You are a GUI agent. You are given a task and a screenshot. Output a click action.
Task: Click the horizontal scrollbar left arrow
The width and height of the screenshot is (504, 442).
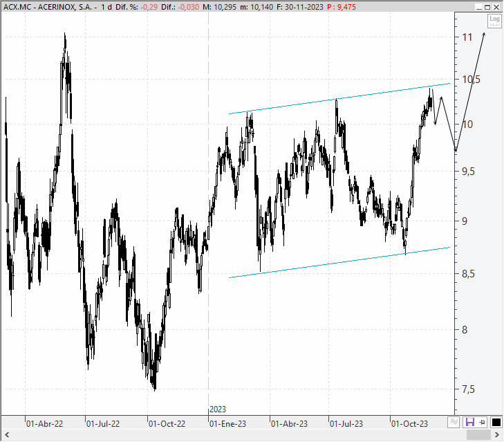[x=7, y=435]
